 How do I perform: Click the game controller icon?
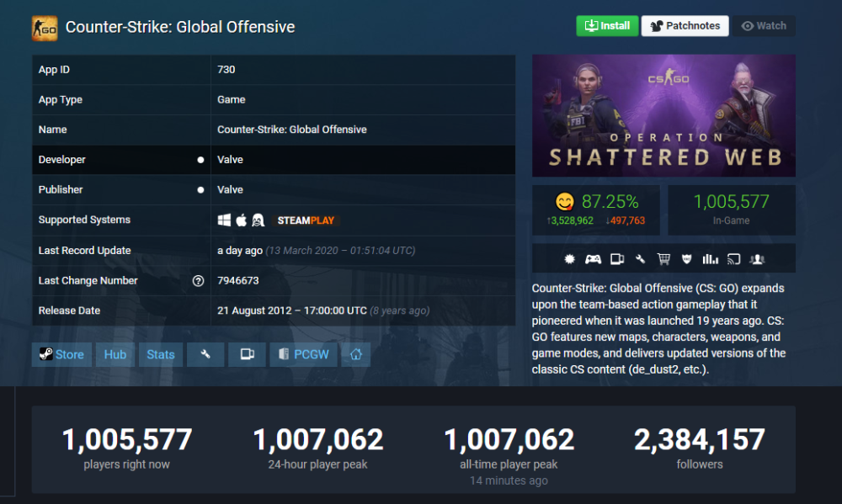593,258
